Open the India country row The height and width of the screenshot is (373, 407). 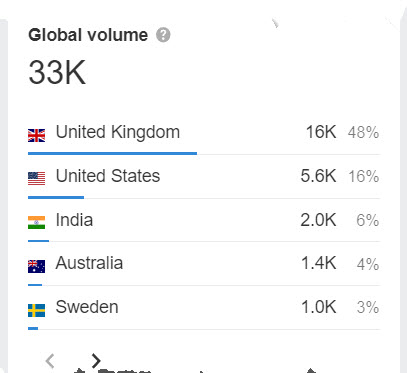[204, 220]
